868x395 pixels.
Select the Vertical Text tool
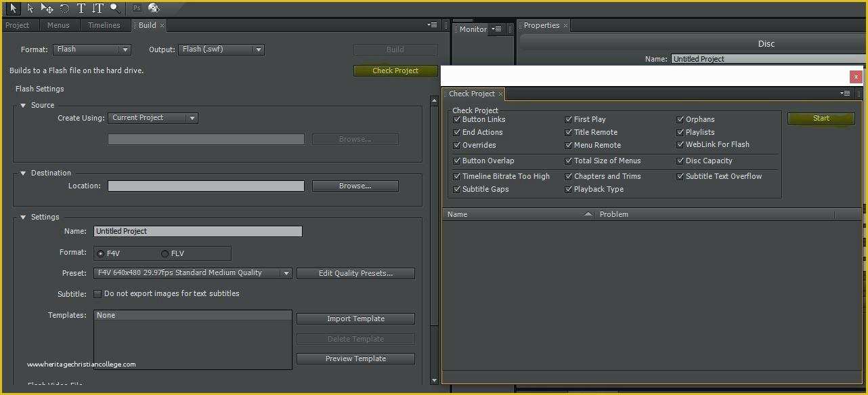click(x=97, y=8)
